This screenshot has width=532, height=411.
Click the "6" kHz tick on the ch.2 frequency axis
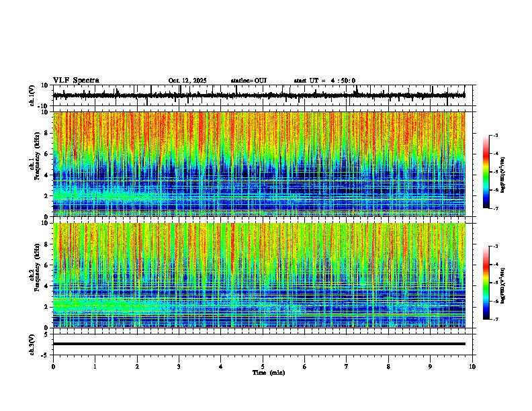(x=46, y=265)
